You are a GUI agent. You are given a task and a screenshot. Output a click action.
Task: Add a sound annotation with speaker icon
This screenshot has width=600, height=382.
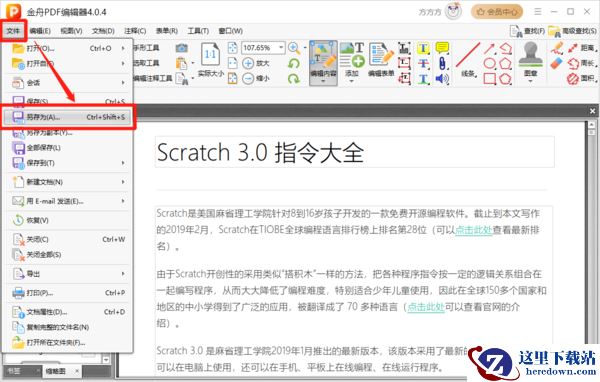point(442,79)
